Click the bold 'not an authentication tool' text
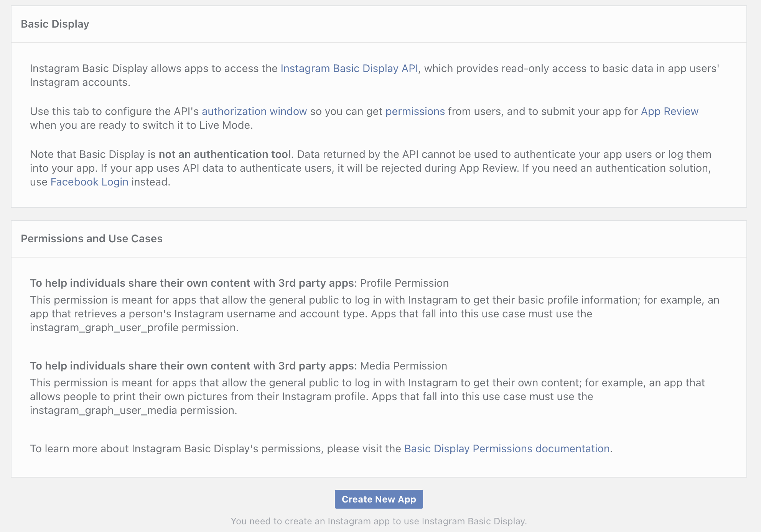The image size is (761, 532). tap(224, 154)
